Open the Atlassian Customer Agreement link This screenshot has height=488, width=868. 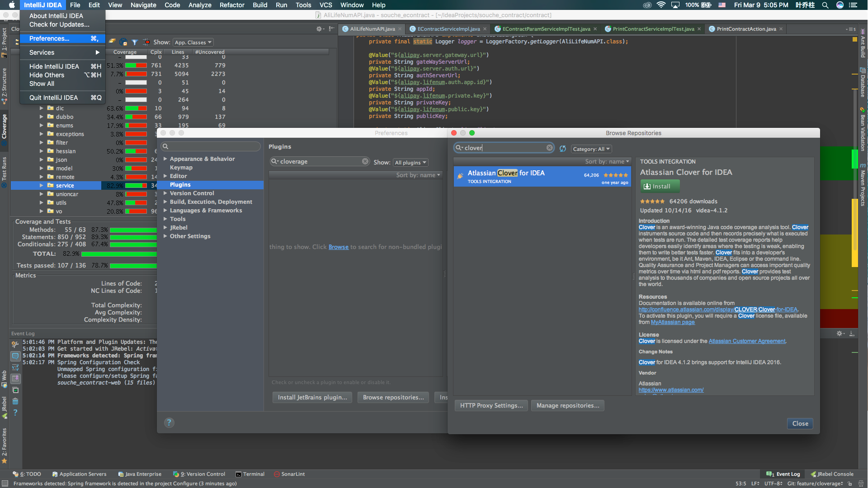[x=747, y=341]
